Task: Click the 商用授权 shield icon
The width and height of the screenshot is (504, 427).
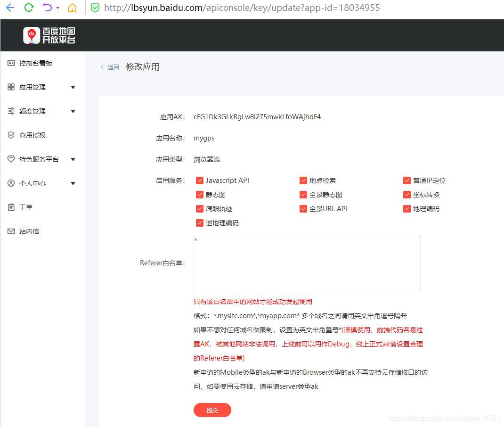Action: point(11,135)
